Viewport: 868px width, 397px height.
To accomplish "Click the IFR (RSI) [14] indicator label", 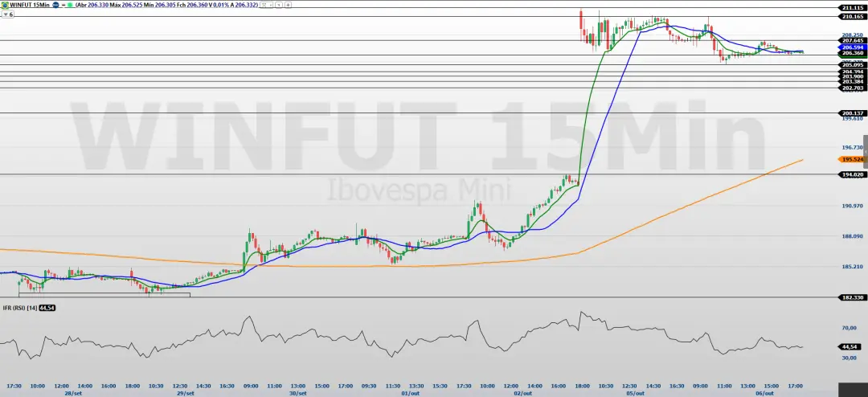I will (x=18, y=308).
